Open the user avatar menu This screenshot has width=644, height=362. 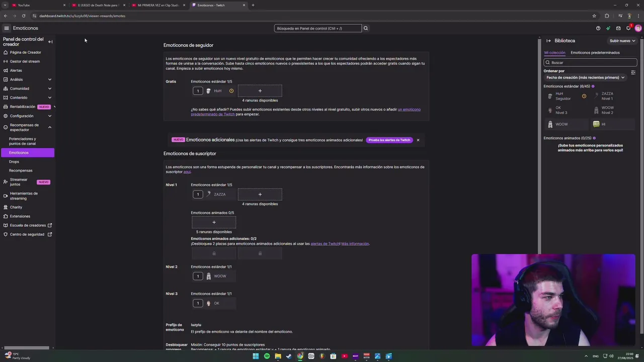[x=638, y=28]
